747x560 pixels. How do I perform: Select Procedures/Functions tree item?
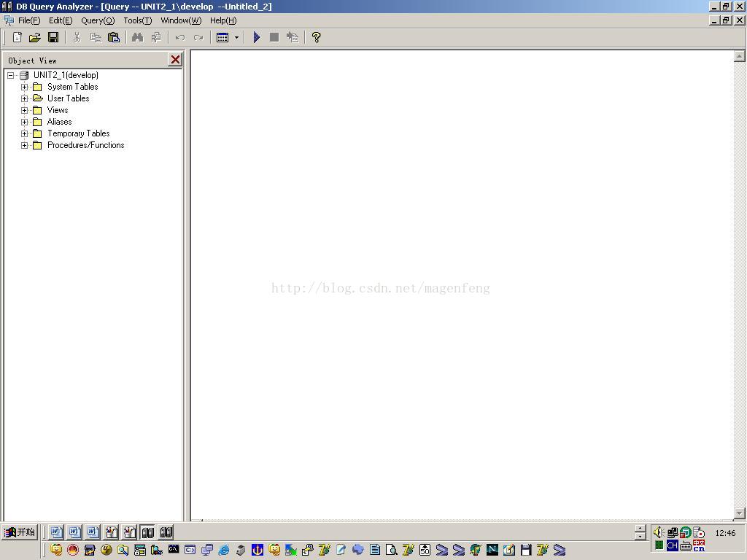click(x=86, y=145)
